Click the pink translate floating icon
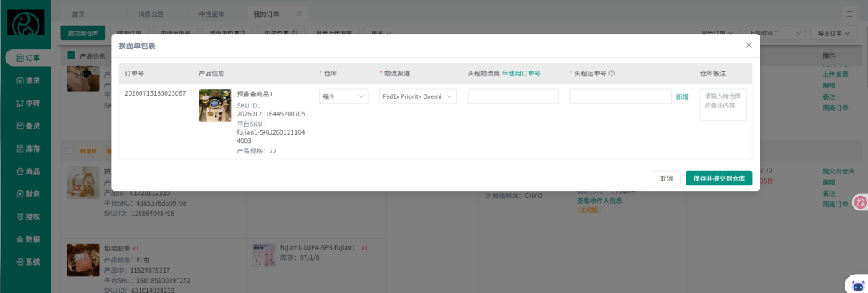Viewport: 868px width, 293px height. click(860, 203)
